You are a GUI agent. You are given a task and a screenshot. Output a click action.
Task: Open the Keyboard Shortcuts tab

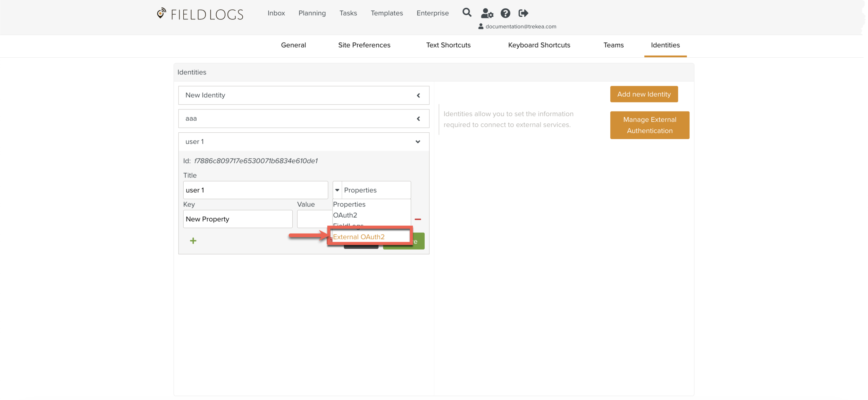[539, 45]
